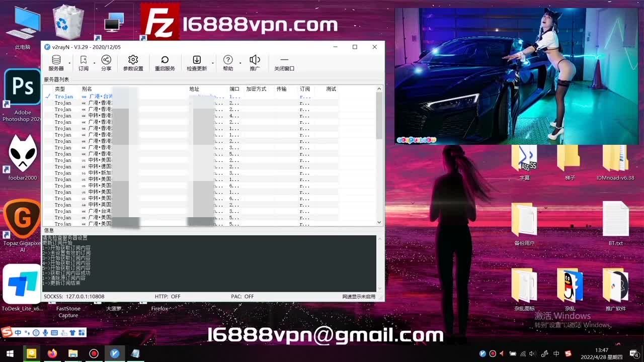The image size is (644, 362).
Task: Click 关闭窗口 close window toolbar button
Action: (284, 63)
